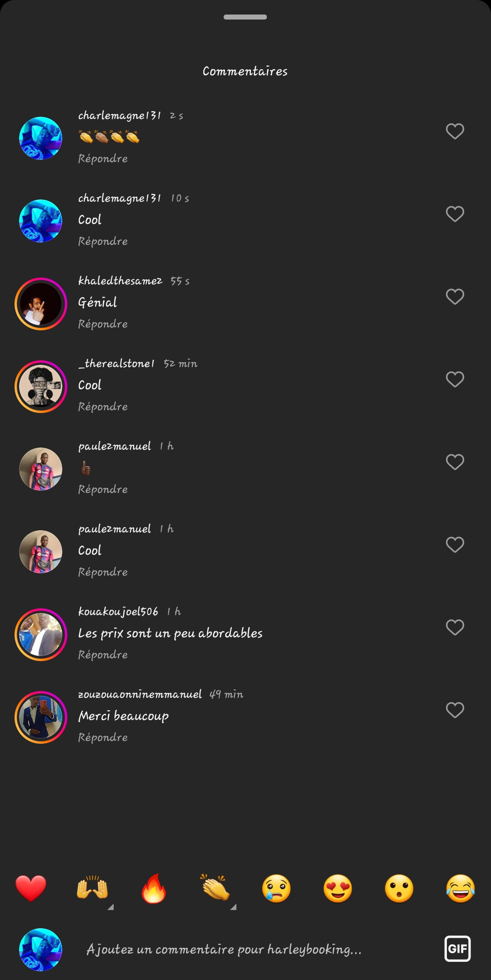491x980 pixels.
Task: Tap the laughing tears emoji
Action: point(461,888)
